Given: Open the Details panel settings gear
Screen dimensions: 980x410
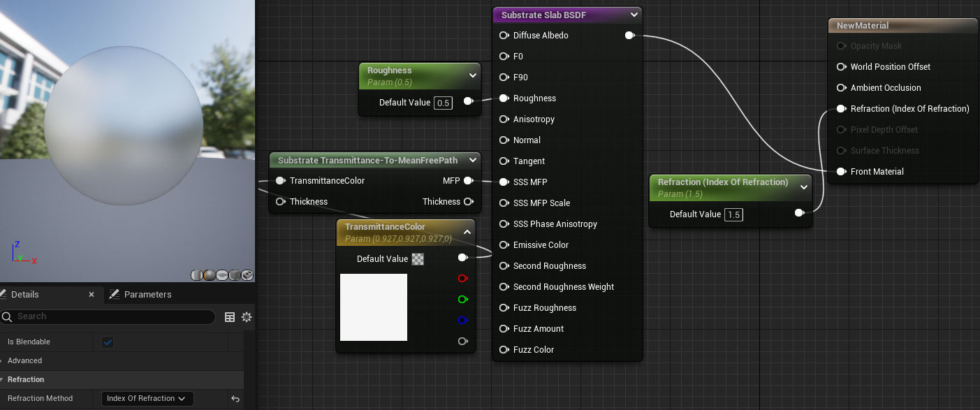Looking at the screenshot, I should (247, 317).
